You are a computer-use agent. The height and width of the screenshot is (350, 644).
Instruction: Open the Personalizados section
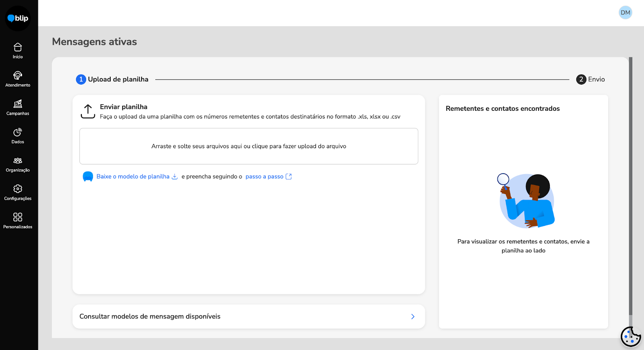pyautogui.click(x=18, y=221)
